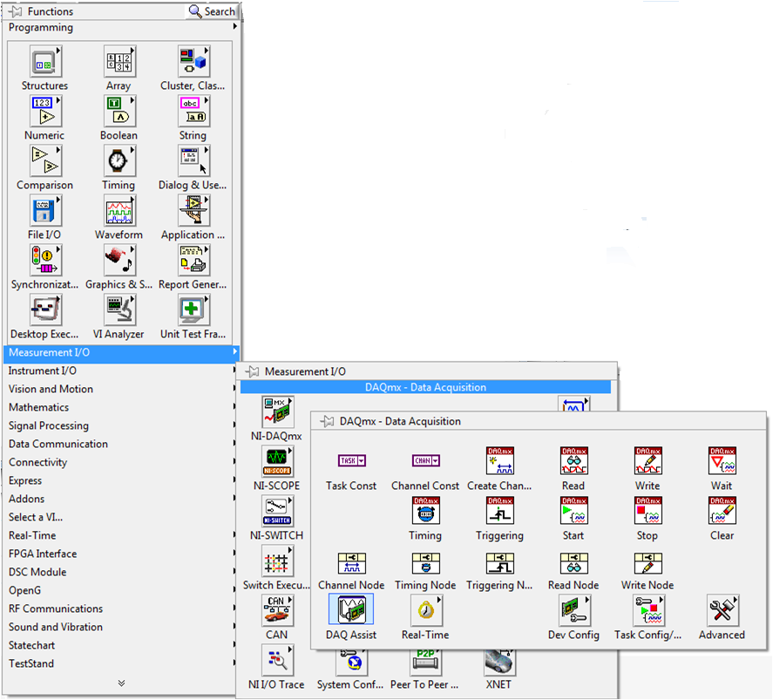
Task: Open the OpenG category
Action: pyautogui.click(x=121, y=590)
